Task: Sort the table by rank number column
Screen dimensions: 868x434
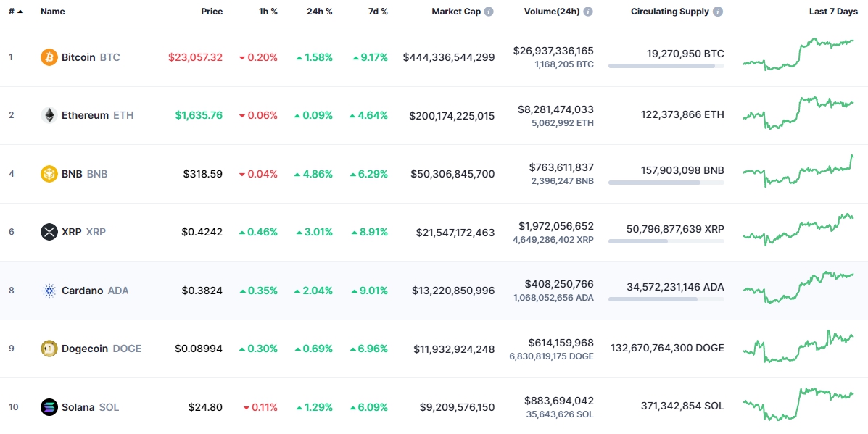Action: (x=15, y=12)
